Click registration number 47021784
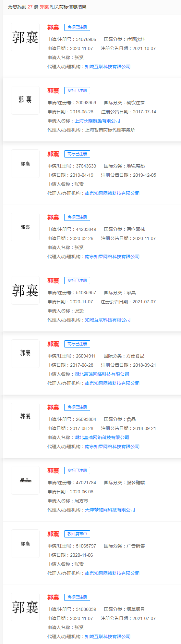Screen dimensions: 181x644 (86, 483)
